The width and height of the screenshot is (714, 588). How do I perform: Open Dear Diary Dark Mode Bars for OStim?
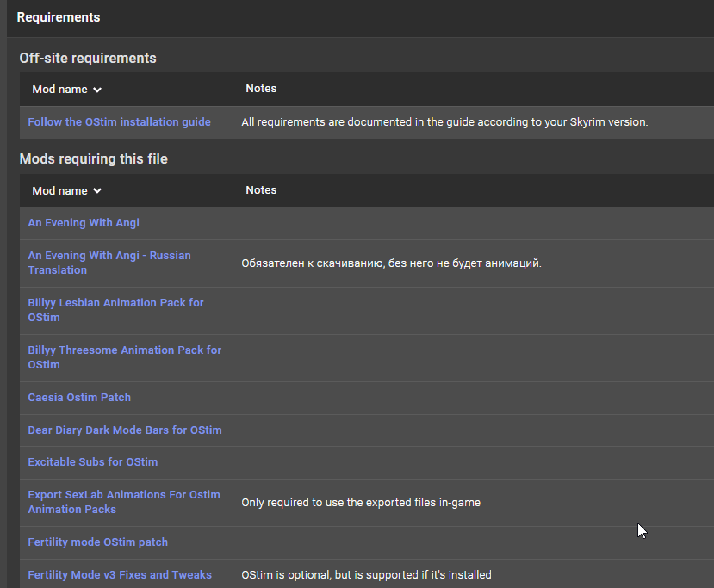[x=125, y=430]
